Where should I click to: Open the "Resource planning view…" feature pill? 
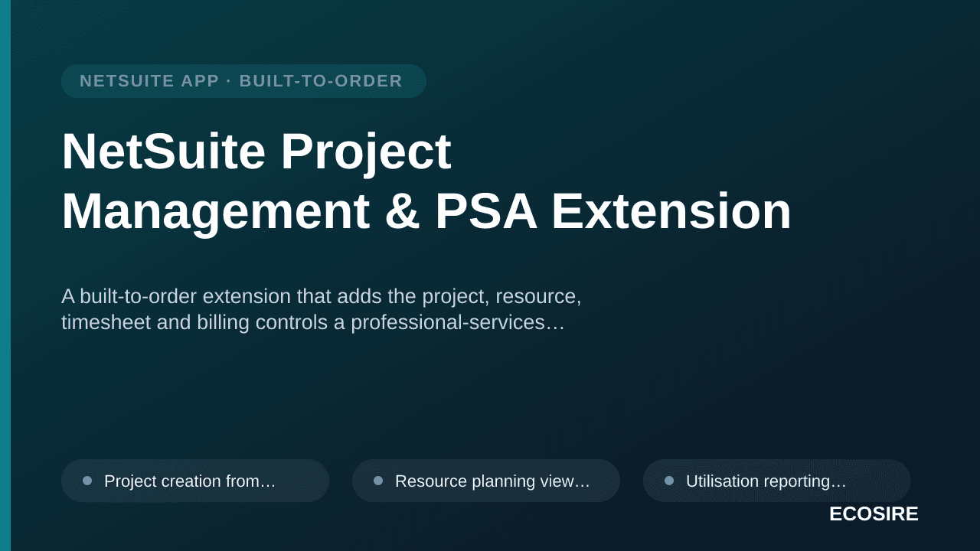coord(486,481)
